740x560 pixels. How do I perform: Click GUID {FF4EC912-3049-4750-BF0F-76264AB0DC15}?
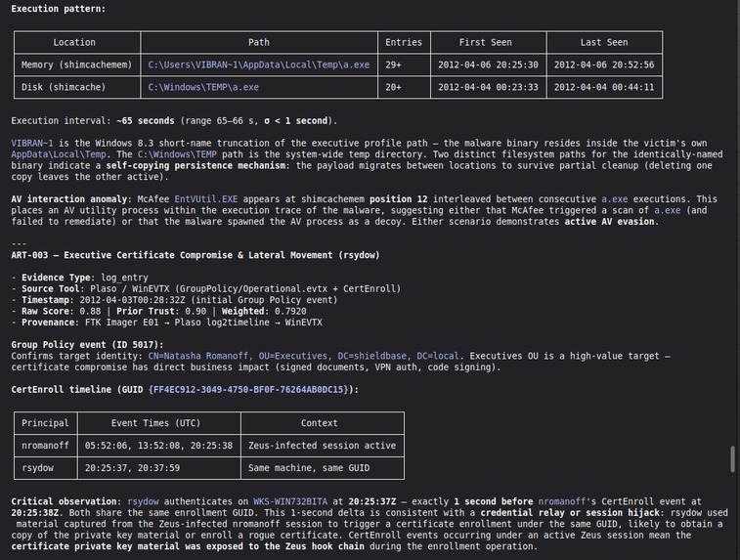point(248,390)
